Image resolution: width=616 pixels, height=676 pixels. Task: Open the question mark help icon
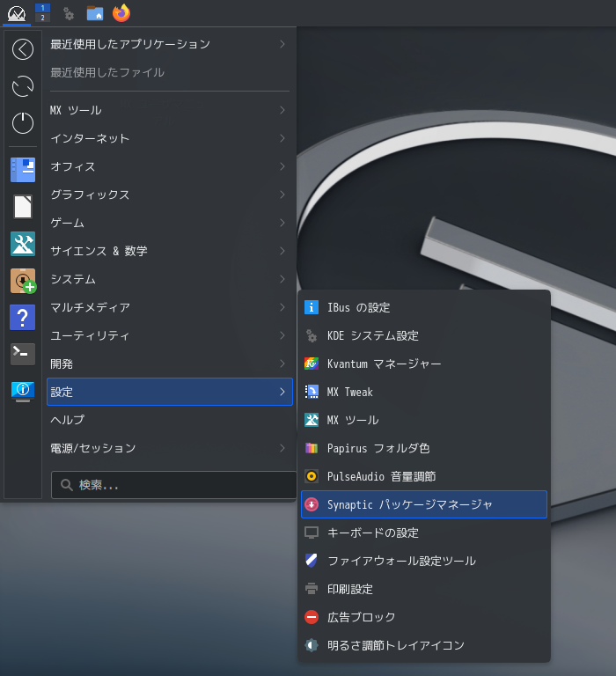22,317
